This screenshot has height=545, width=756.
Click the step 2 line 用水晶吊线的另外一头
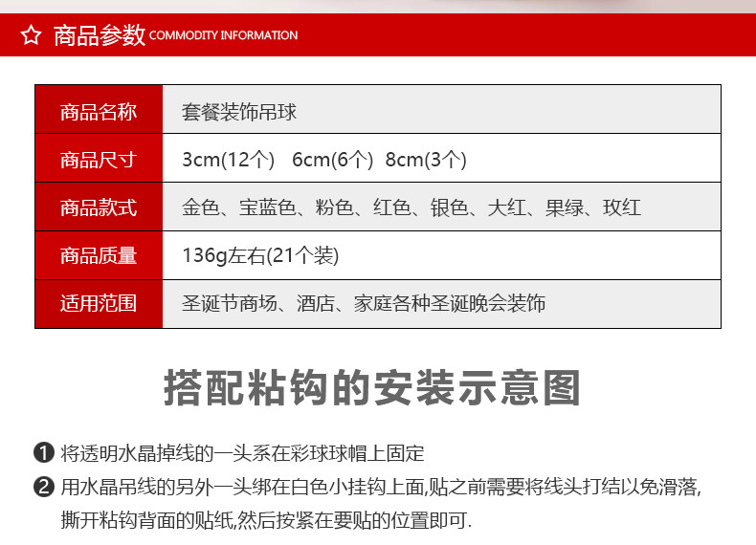point(381,488)
